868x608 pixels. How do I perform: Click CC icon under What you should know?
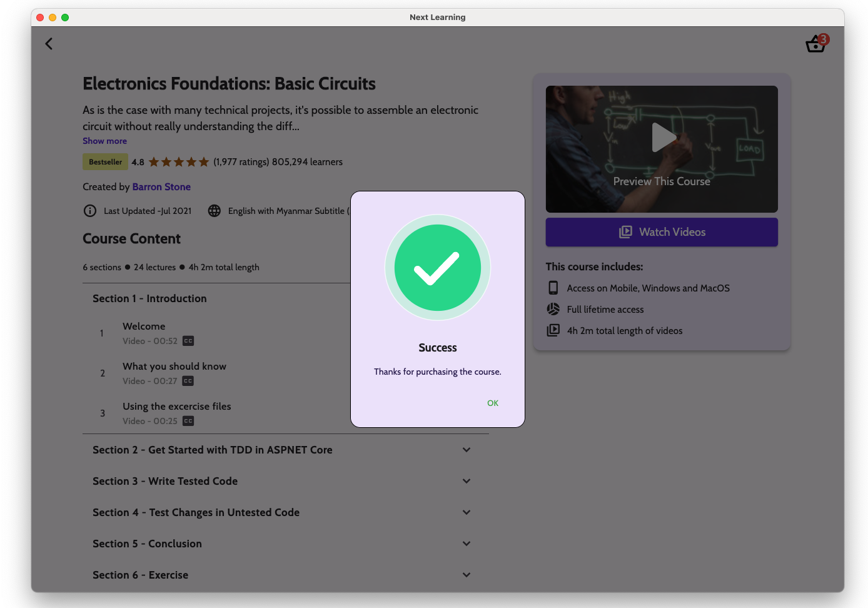click(188, 381)
